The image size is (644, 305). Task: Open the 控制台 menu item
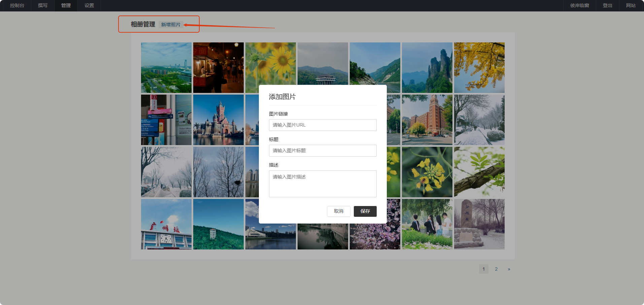[x=17, y=5]
